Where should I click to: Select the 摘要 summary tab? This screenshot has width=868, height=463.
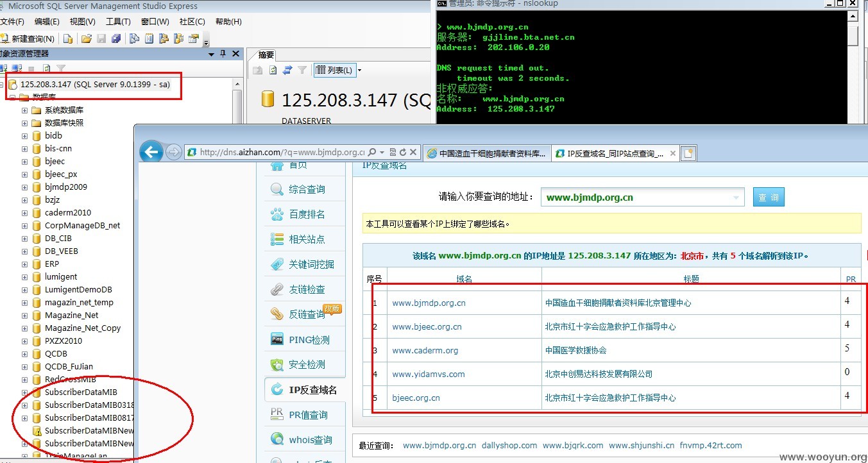[x=266, y=55]
